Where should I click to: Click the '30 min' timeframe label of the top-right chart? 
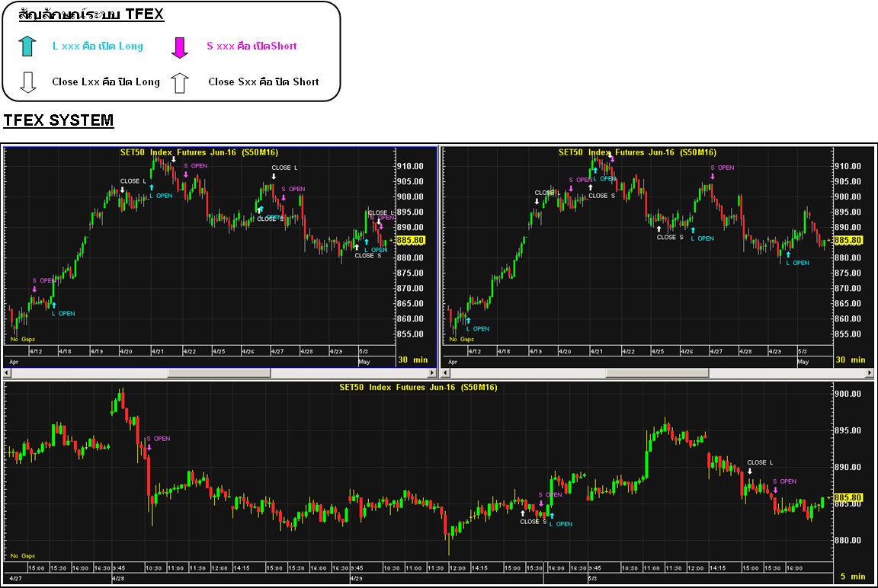[850, 360]
